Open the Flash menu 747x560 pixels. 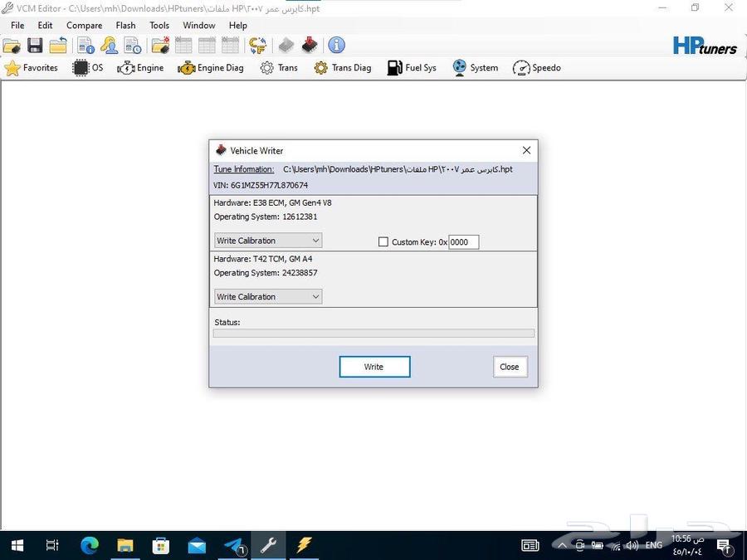click(x=126, y=25)
